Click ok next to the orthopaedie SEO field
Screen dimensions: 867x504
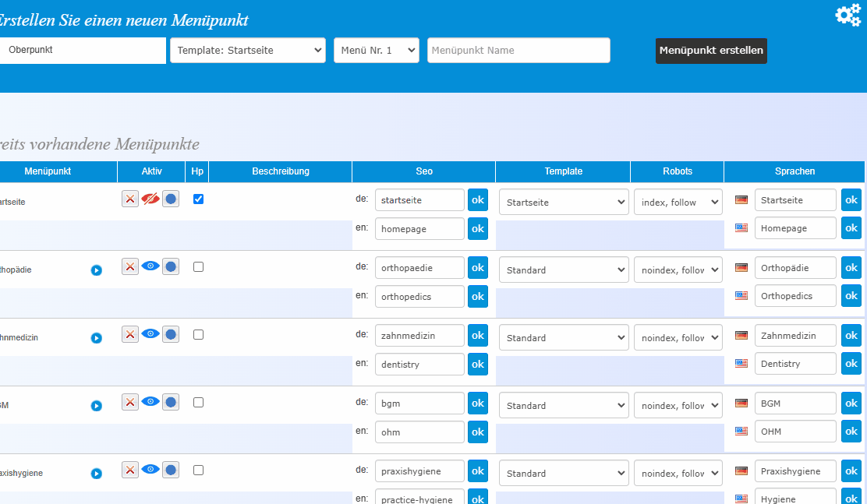pyautogui.click(x=478, y=268)
